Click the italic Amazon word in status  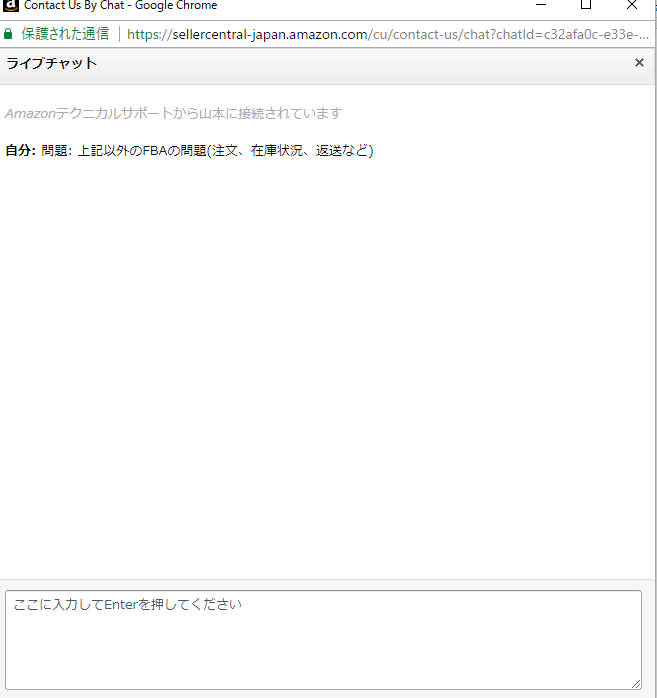click(x=30, y=113)
